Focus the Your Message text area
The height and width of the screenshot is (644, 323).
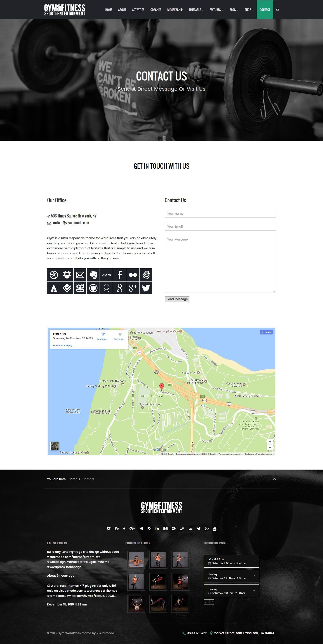click(220, 264)
